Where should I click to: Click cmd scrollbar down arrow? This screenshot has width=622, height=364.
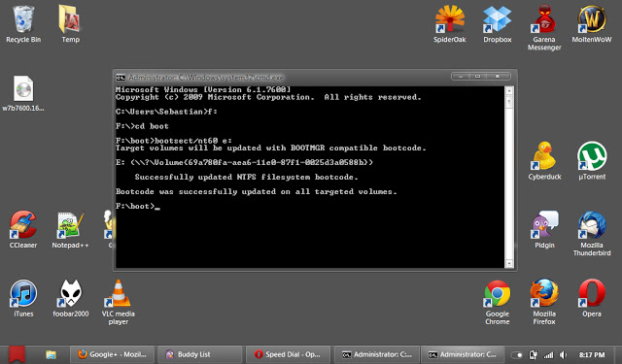tap(509, 263)
